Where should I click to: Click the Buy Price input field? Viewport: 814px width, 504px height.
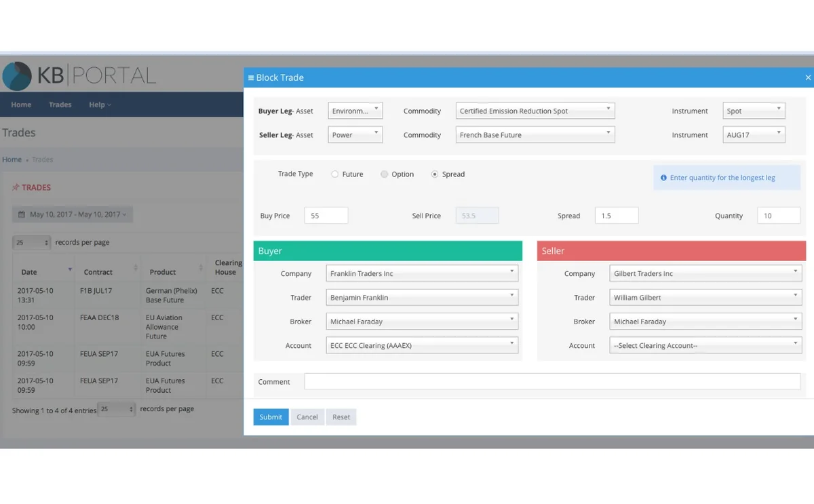click(x=326, y=216)
